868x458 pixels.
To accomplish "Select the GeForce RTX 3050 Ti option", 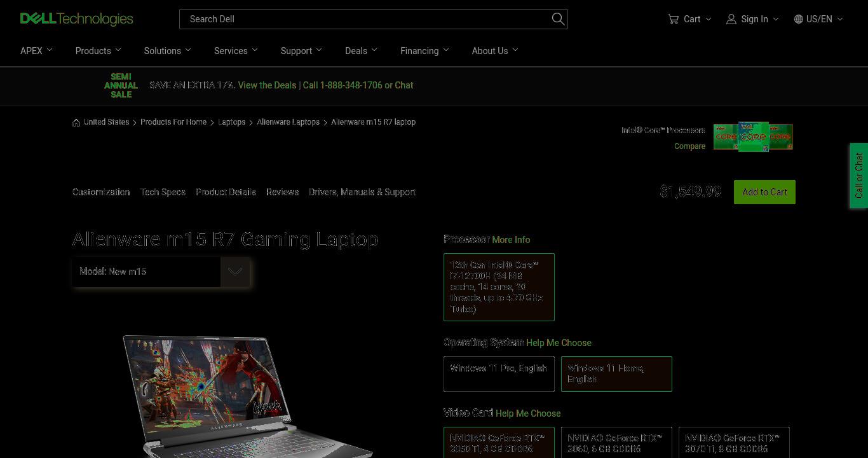I will click(499, 443).
